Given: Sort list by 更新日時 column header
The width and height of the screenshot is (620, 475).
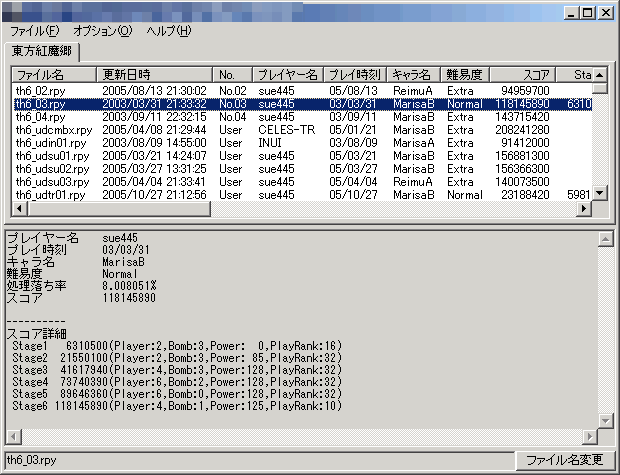Looking at the screenshot, I should point(155,74).
